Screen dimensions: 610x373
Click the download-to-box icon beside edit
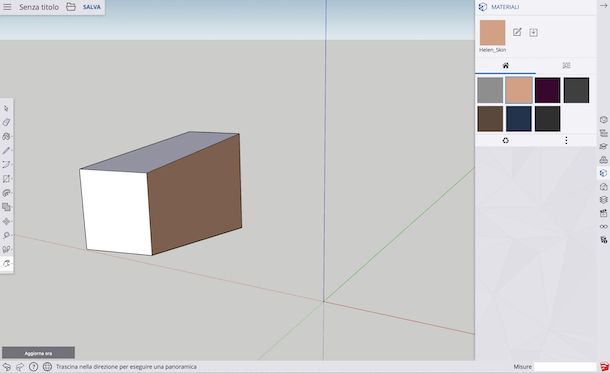tap(533, 32)
